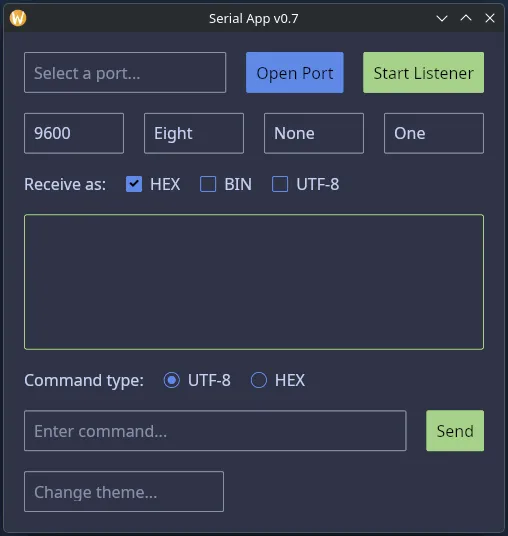Click the Open Port button

(295, 72)
